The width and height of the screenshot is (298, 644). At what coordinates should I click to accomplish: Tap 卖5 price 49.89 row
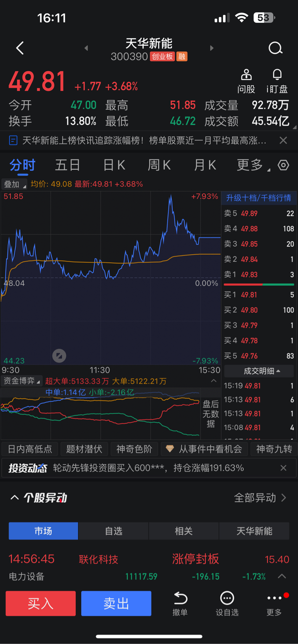click(259, 214)
